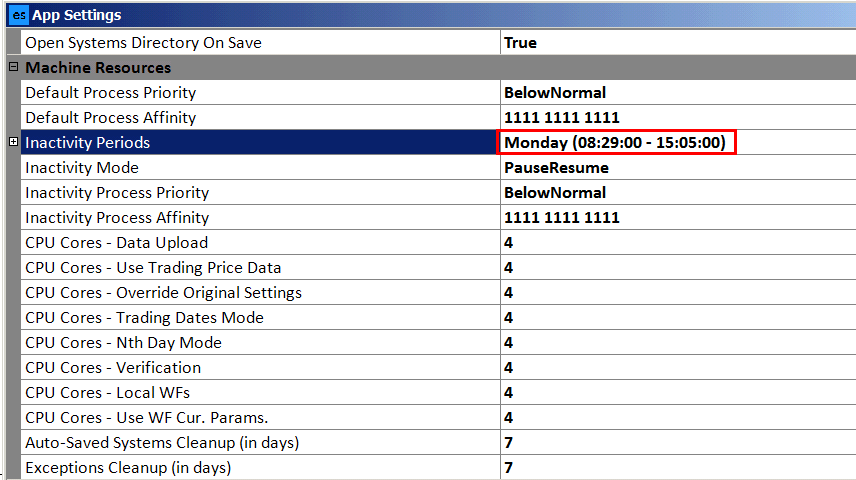This screenshot has width=856, height=480.
Task: Select the CPU Cores - Verification row
Action: click(x=113, y=368)
